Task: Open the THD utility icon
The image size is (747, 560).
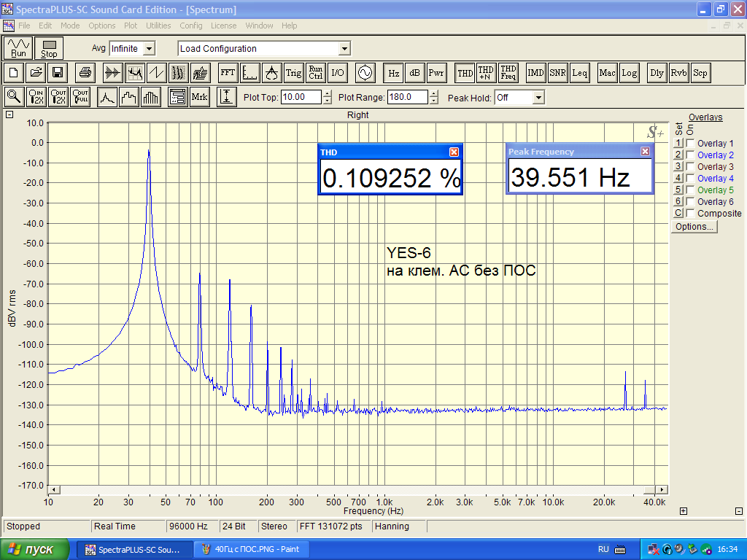Action: [x=465, y=73]
